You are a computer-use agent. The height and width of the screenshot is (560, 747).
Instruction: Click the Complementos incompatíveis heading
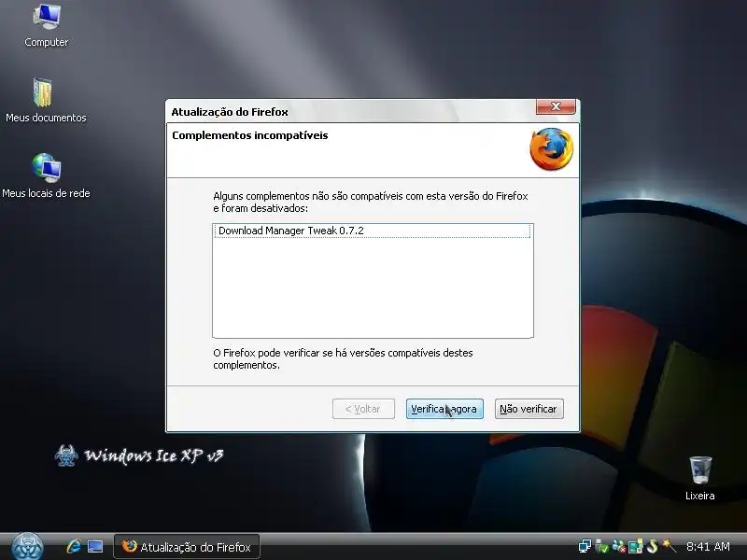point(250,135)
